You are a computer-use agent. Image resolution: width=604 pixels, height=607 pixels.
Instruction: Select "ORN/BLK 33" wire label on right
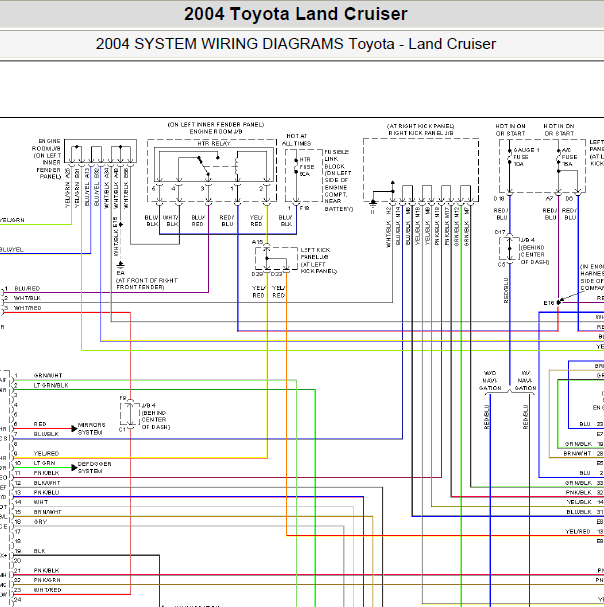pos(584,483)
